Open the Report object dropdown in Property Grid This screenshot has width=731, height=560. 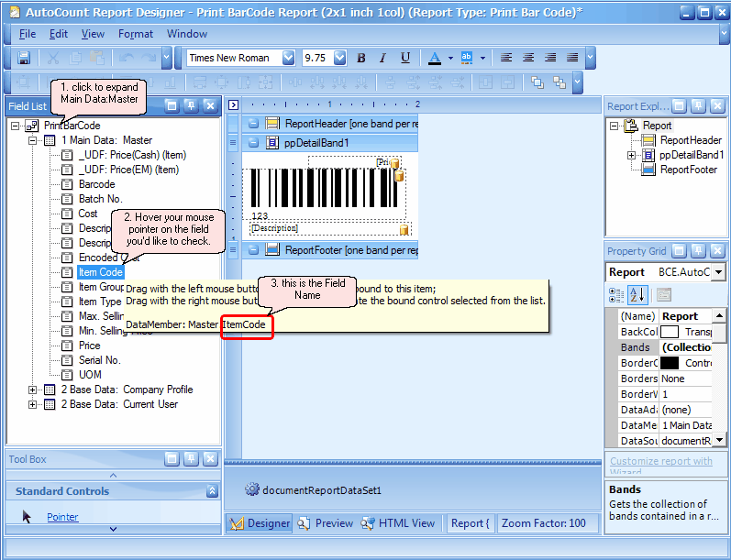coord(719,272)
